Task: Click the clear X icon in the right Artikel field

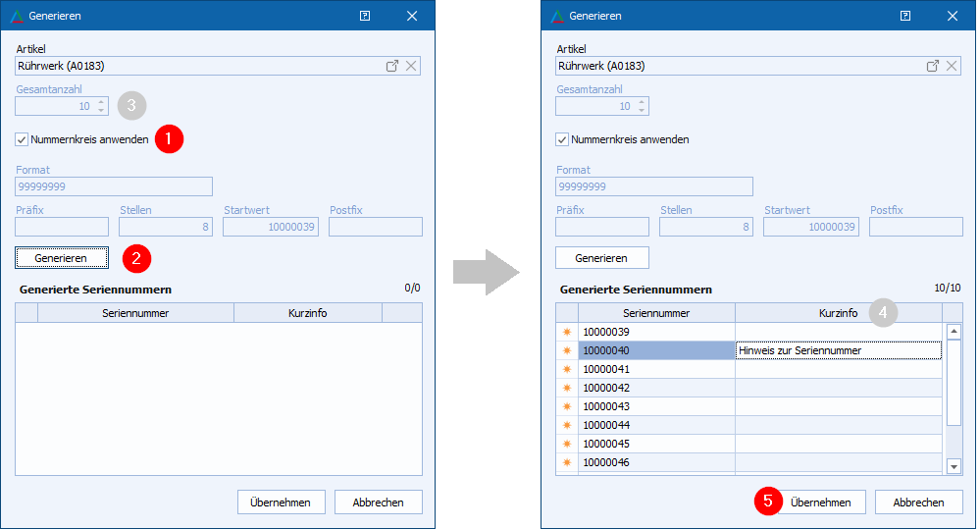Action: coord(952,66)
